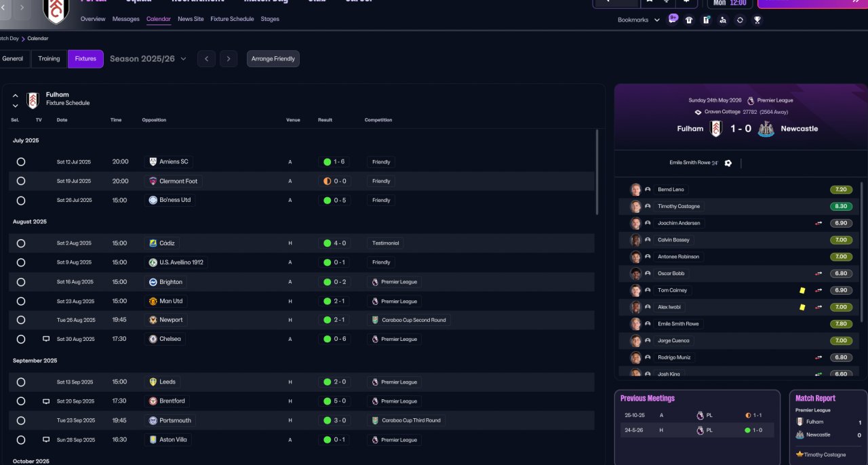Viewport: 868px width, 465px height.
Task: Click the Caraboo Cup Third Round competition label
Action: 407,420
